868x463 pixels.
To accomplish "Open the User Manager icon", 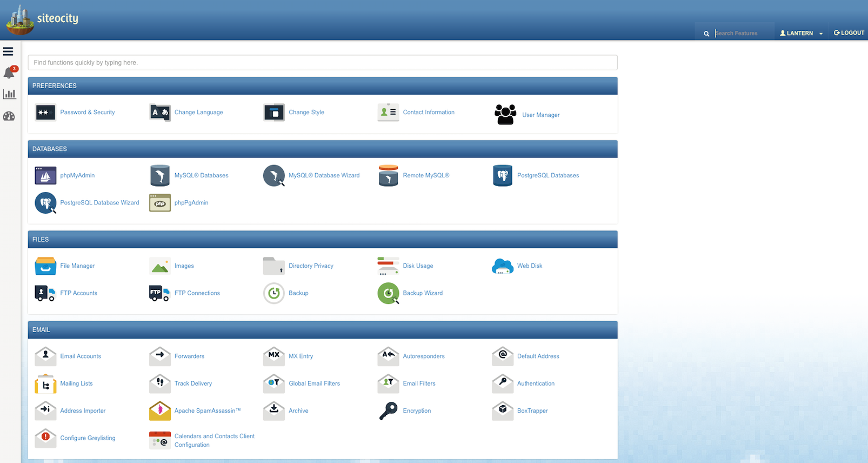I will pyautogui.click(x=505, y=115).
